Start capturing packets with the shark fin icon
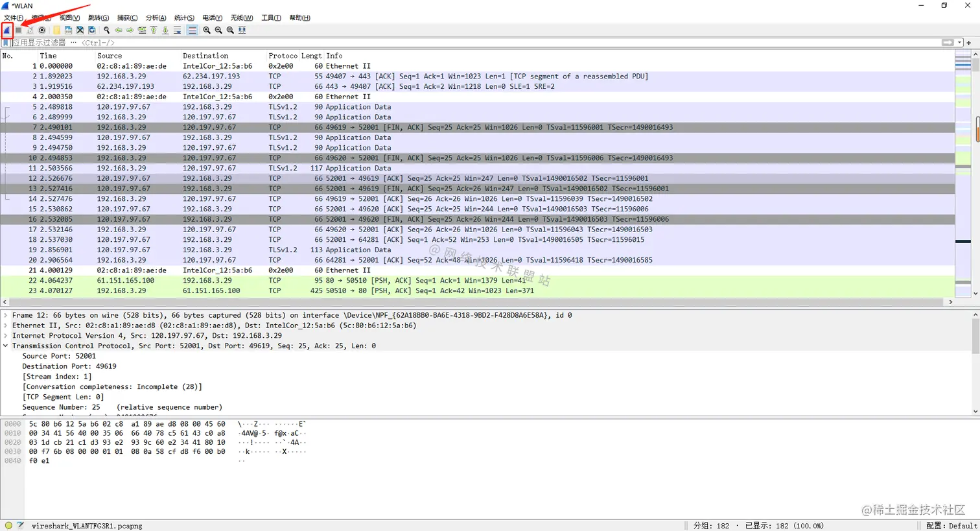The width and height of the screenshot is (980, 531). [x=7, y=30]
